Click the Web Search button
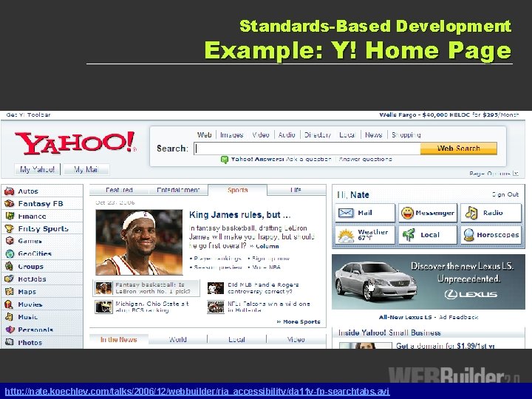The image size is (532, 399). tap(458, 149)
